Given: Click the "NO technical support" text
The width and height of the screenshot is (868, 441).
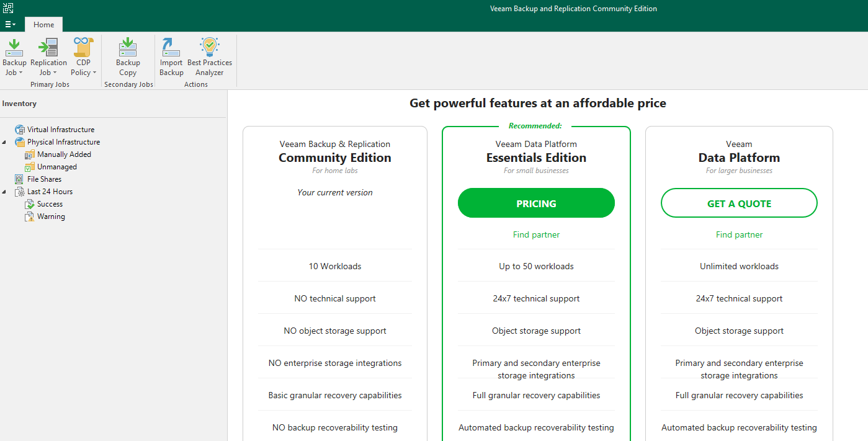Looking at the screenshot, I should tap(335, 298).
